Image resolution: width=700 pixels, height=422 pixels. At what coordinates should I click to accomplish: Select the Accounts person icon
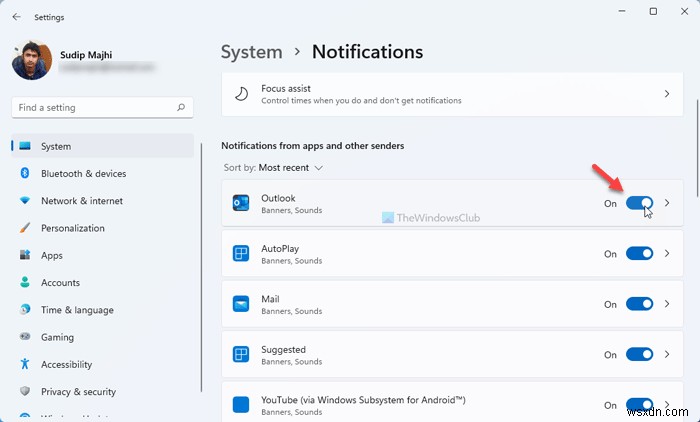[25, 282]
